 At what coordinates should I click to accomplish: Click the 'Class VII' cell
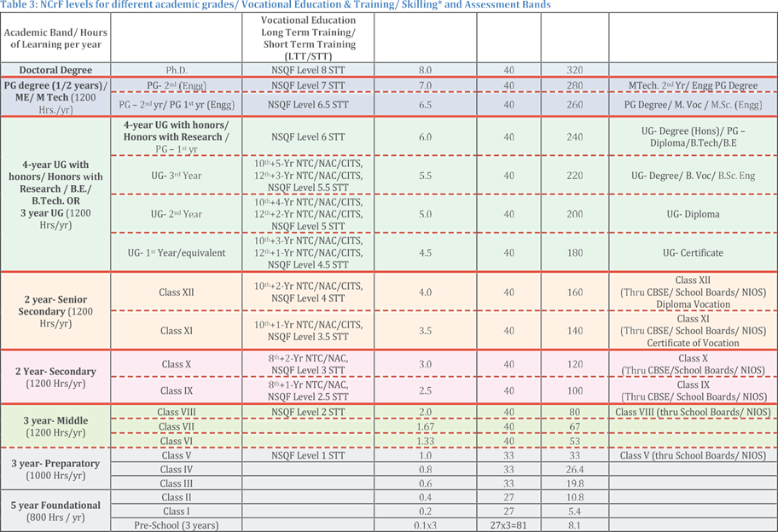coord(176,426)
